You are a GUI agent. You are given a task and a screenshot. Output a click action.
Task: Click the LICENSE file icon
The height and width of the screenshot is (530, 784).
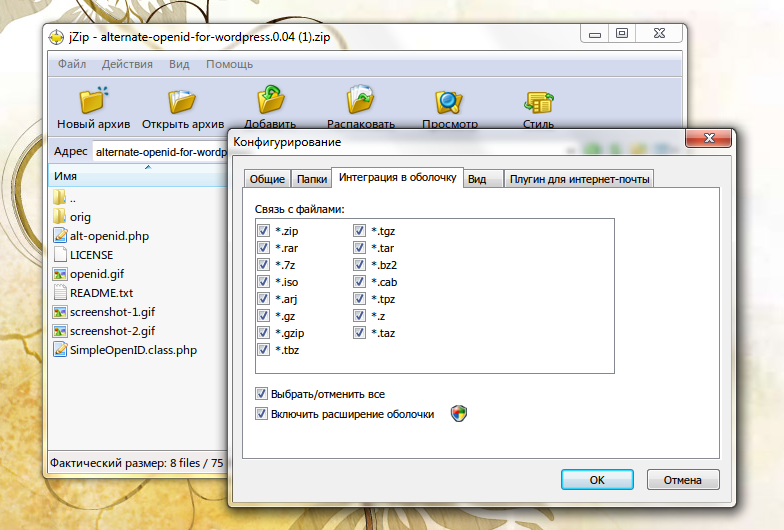click(x=60, y=254)
